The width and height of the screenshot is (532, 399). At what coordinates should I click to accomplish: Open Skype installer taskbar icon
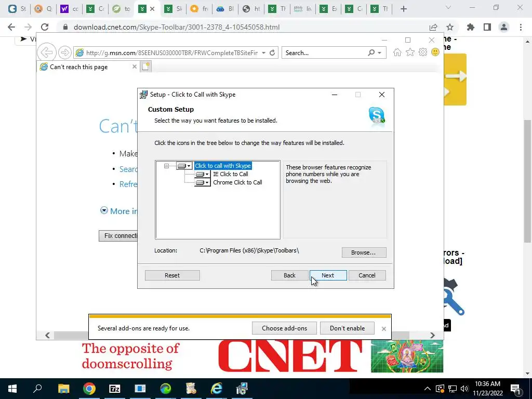click(242, 389)
